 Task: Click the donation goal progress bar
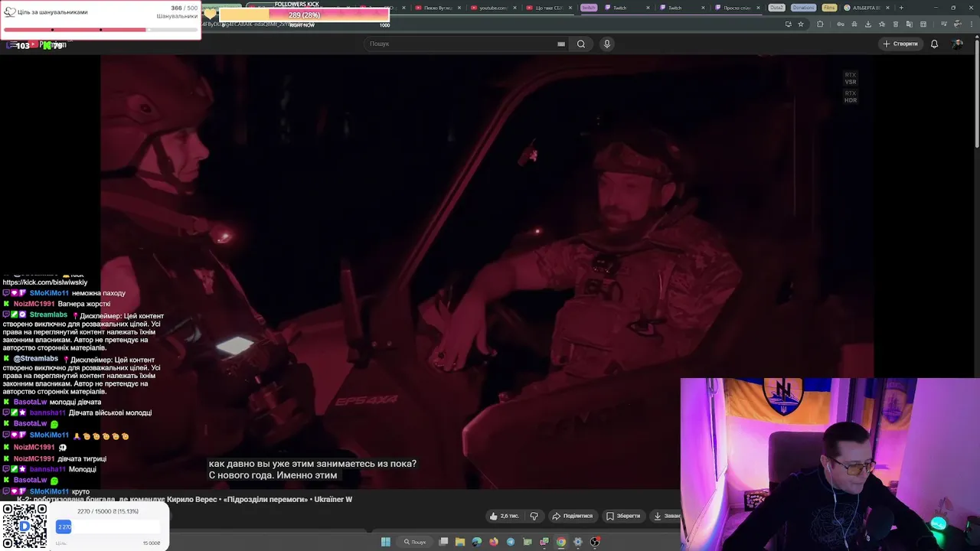coord(107,527)
